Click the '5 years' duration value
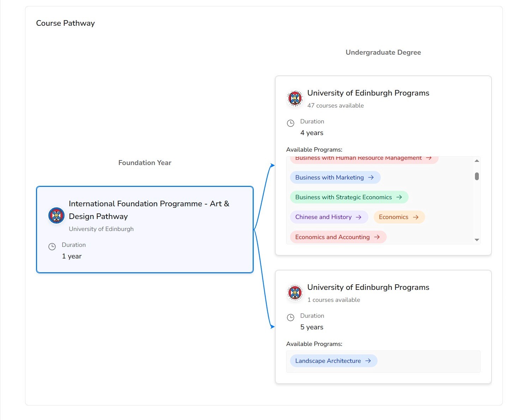 point(312,327)
